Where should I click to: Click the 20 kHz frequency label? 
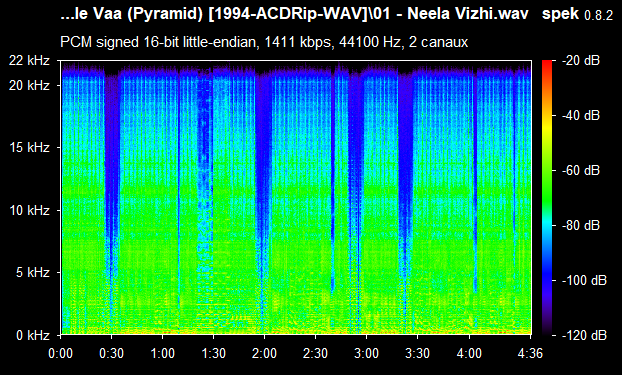click(x=30, y=85)
